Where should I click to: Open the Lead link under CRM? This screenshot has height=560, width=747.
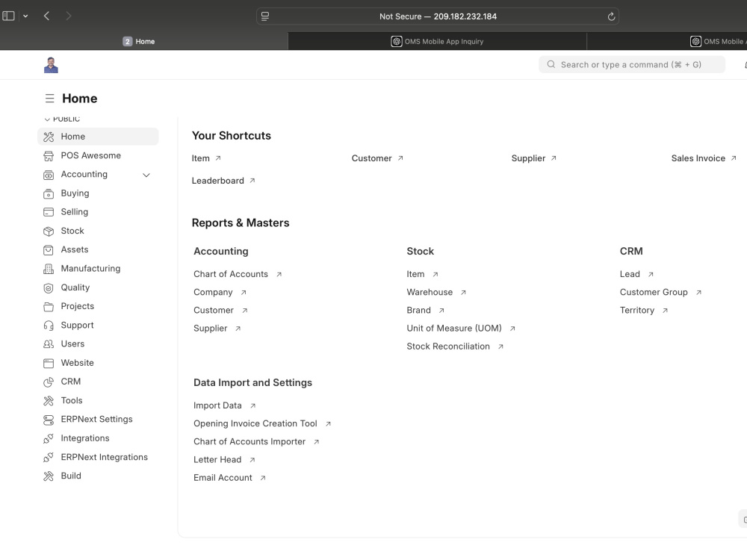pyautogui.click(x=637, y=274)
